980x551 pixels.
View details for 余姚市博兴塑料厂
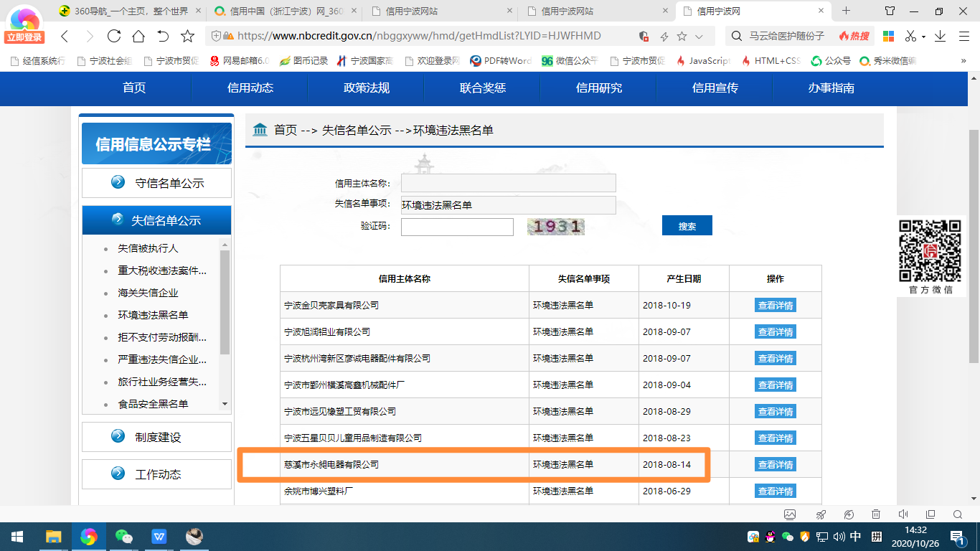pos(776,491)
